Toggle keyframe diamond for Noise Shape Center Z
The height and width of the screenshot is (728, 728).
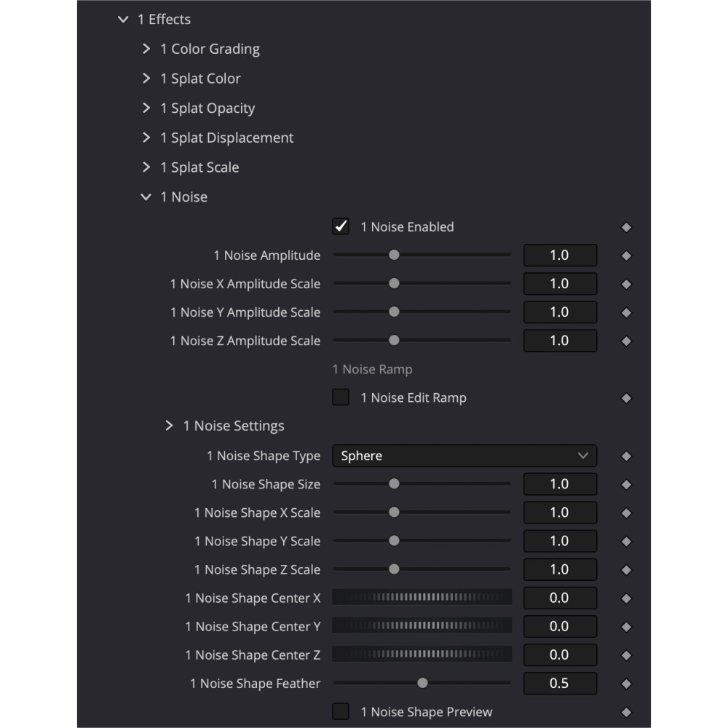coord(626,656)
